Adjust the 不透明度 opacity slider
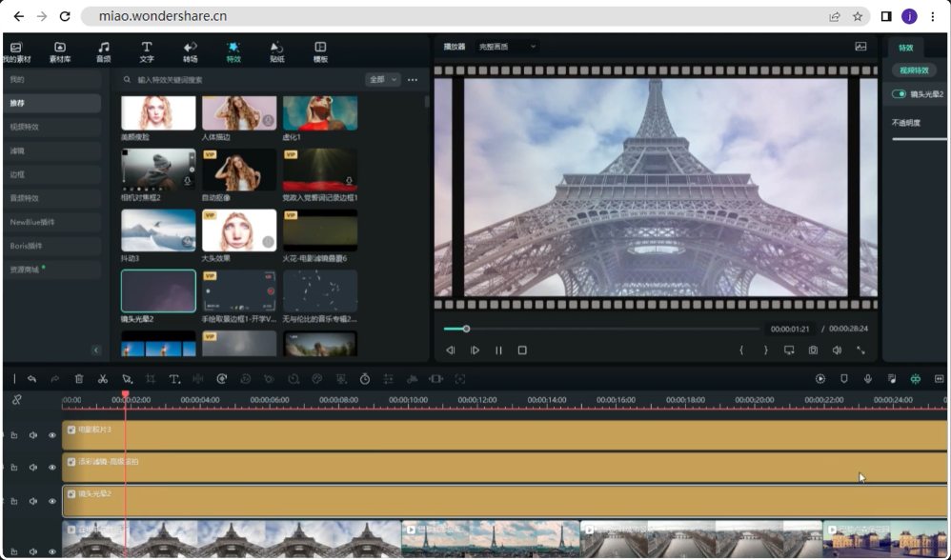This screenshot has height=560, width=951. pyautogui.click(x=920, y=139)
